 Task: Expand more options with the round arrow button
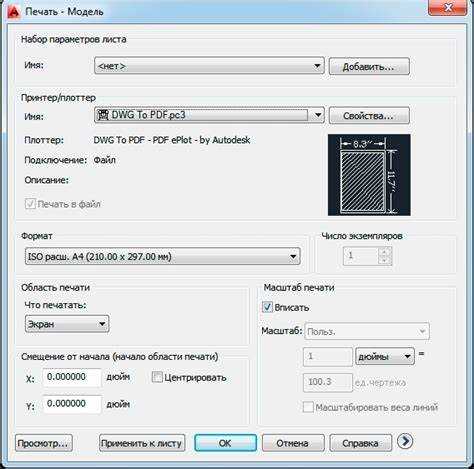405,442
